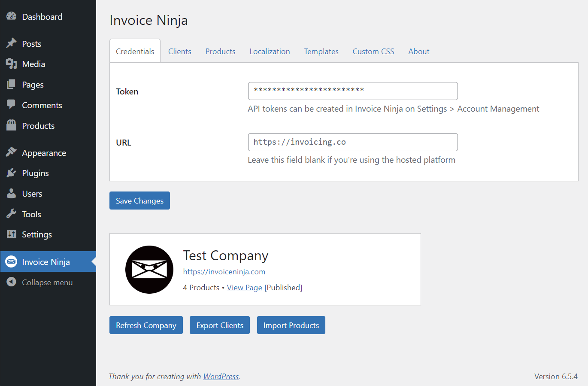Open Appearance using the brush icon

pos(11,152)
